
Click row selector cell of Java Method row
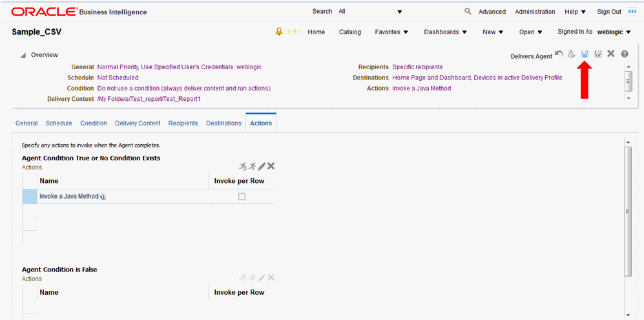point(30,197)
